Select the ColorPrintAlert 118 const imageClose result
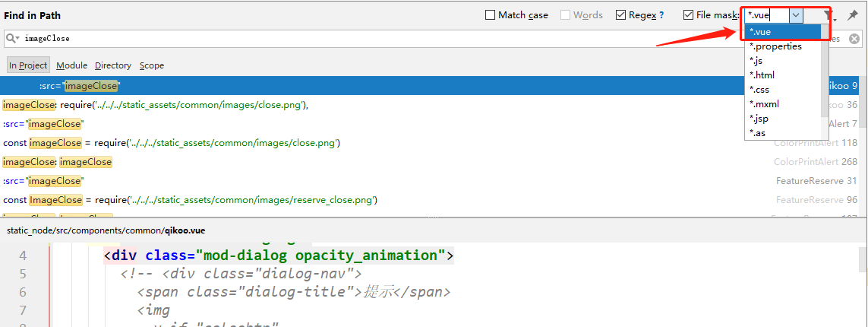 click(430, 143)
